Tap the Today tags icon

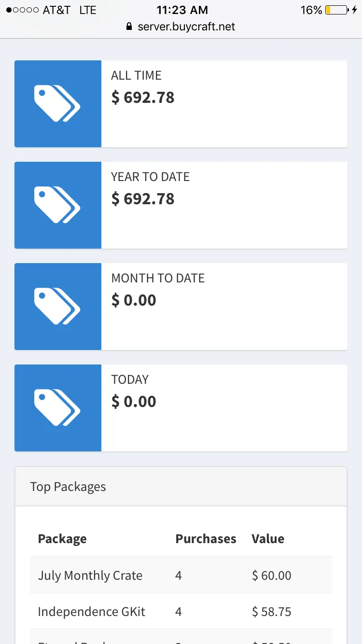click(57, 407)
